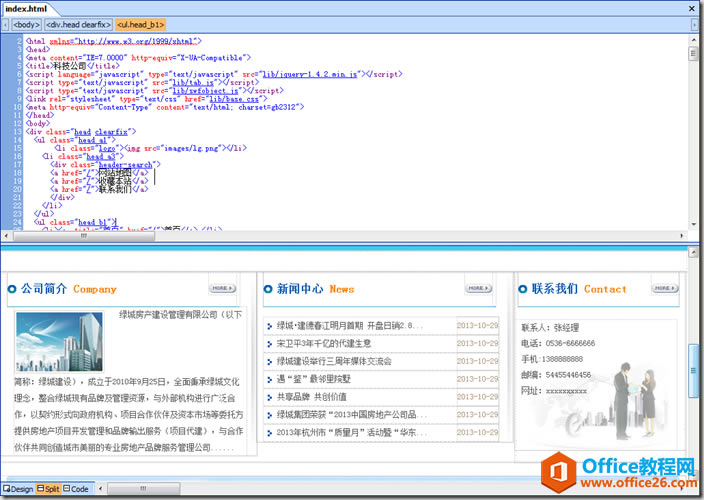Select the Split view tab
Viewport: 704px width, 500px height.
pyautogui.click(x=48, y=489)
